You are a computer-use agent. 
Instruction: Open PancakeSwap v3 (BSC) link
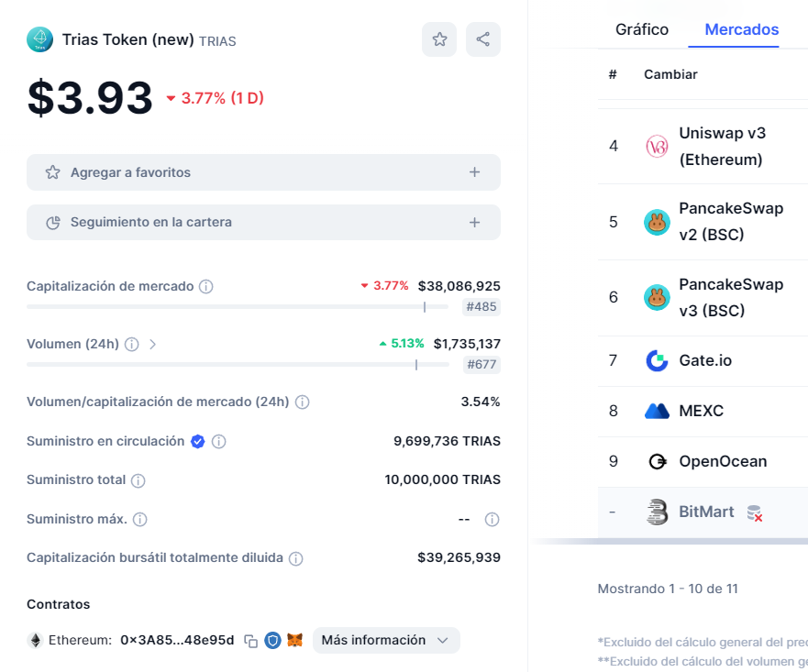click(x=731, y=298)
